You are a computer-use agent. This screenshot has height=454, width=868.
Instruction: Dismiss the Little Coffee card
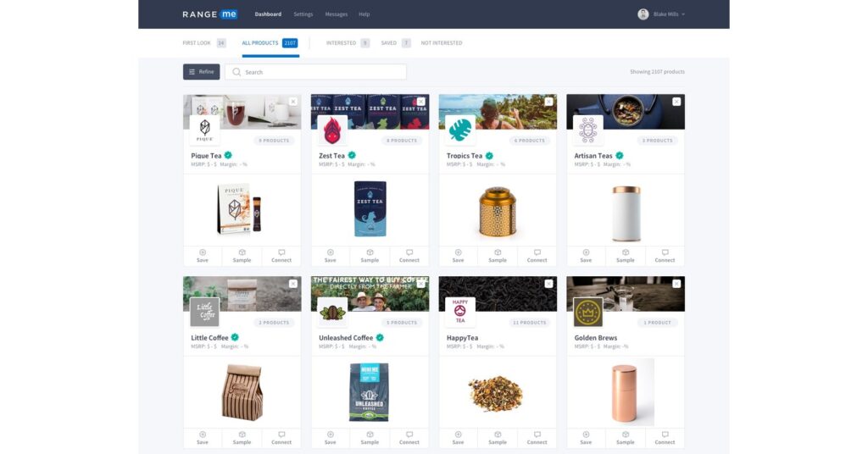293,284
